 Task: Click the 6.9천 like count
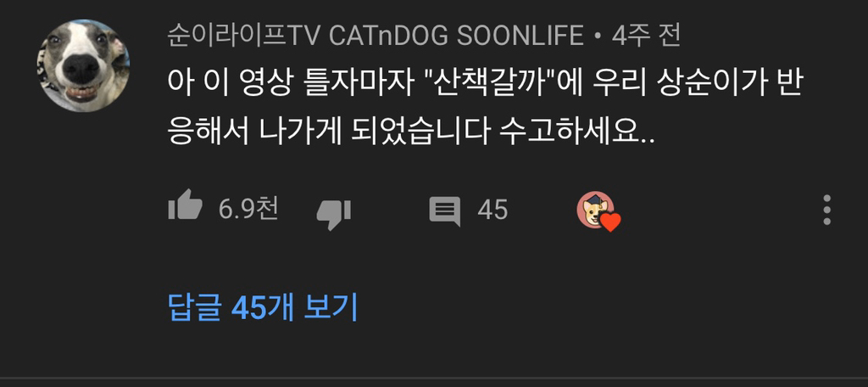click(x=248, y=209)
